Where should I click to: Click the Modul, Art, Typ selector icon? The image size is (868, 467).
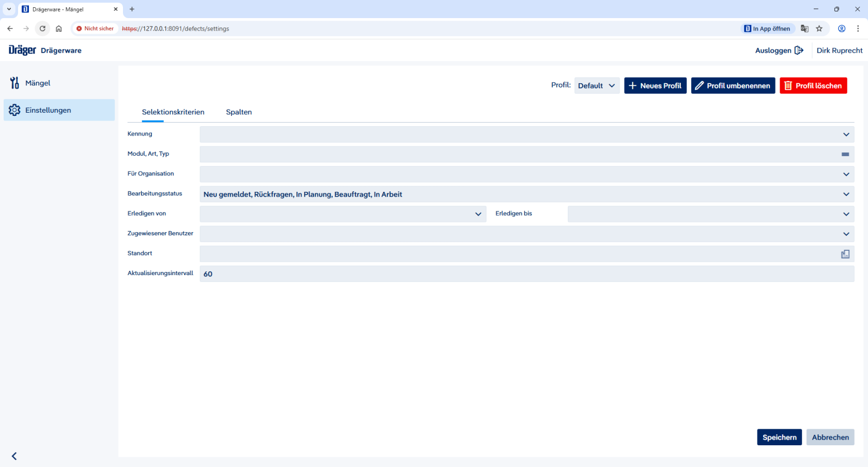(x=845, y=154)
